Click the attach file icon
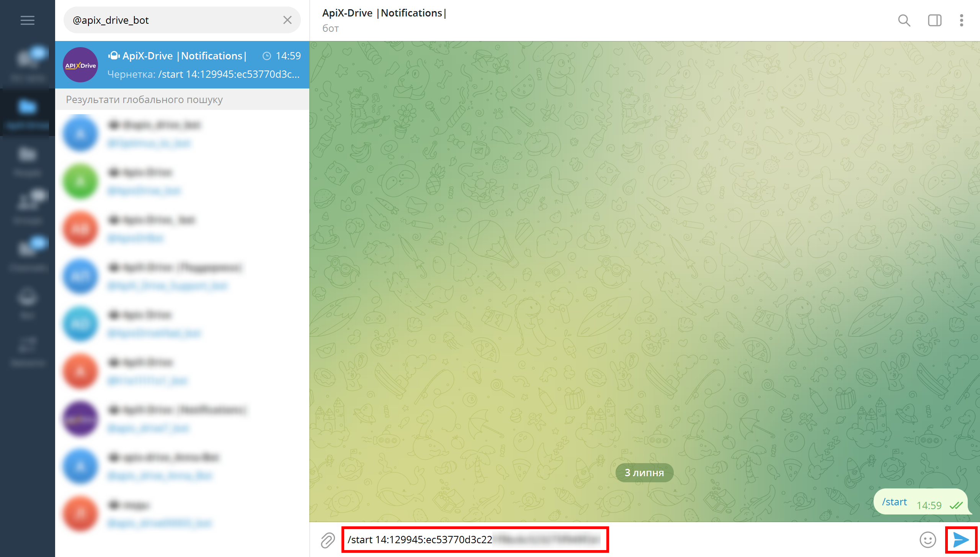This screenshot has height=557, width=980. [x=328, y=539]
